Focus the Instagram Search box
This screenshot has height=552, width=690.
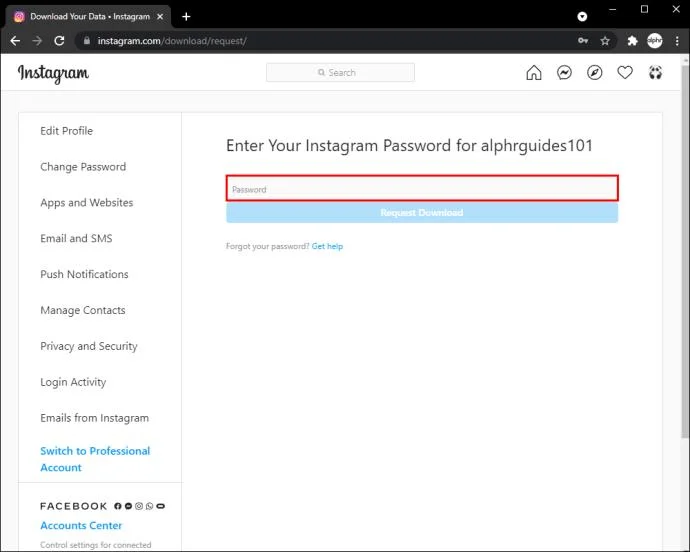[340, 73]
